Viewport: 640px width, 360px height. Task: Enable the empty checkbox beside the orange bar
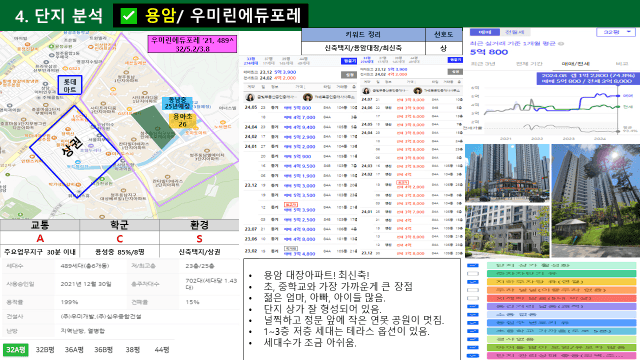click(x=473, y=290)
